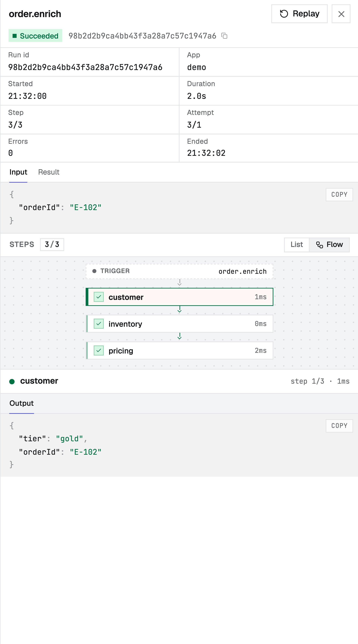Click the Attempt value 3/1
Image resolution: width=358 pixels, height=644 pixels.
pos(194,125)
